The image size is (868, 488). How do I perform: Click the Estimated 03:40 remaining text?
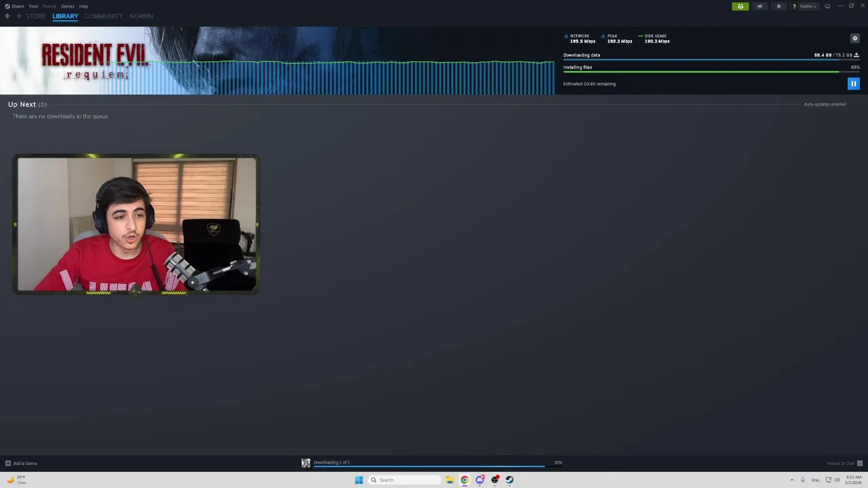coord(589,84)
